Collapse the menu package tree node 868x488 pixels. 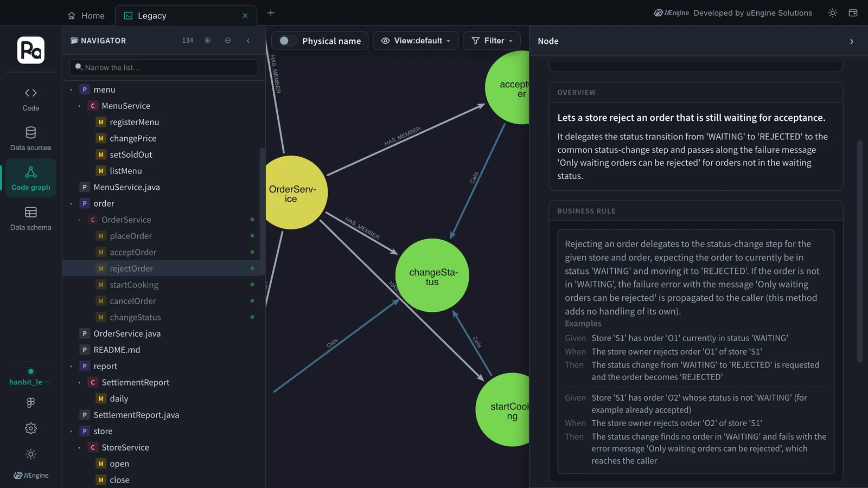71,89
